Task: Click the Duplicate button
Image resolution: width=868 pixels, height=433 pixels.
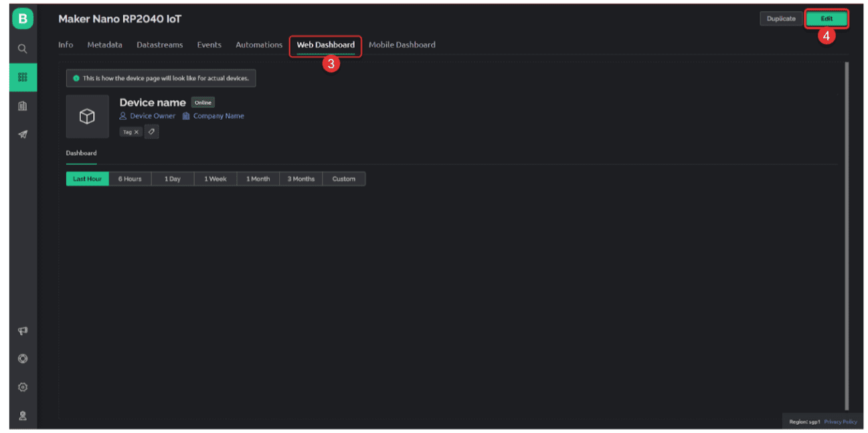Action: tap(781, 19)
